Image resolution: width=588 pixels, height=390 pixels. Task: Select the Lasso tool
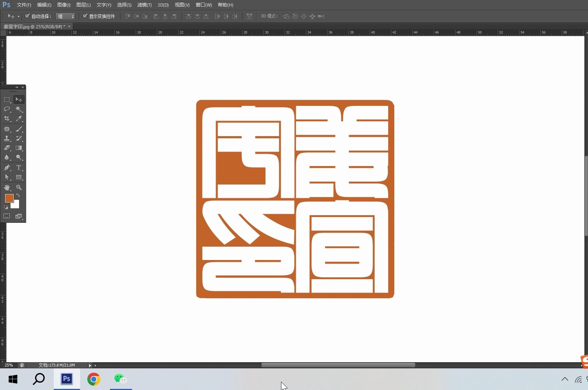pyautogui.click(x=7, y=109)
